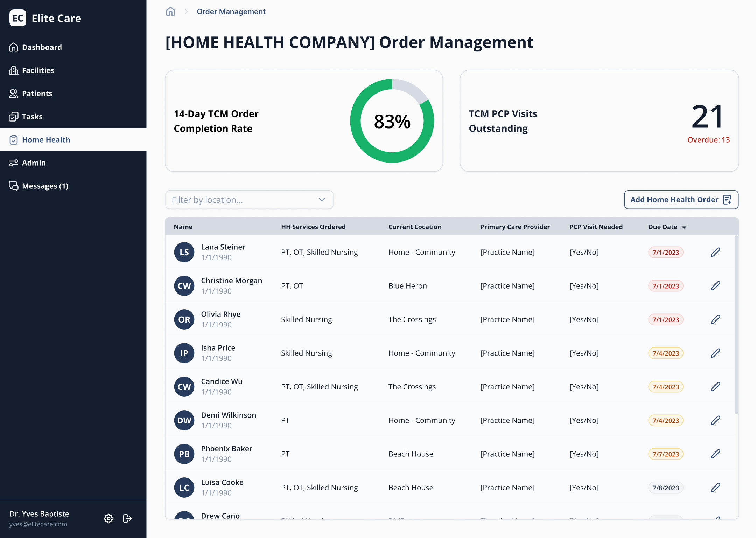Sort by Due Date using the column arrow
This screenshot has width=756, height=538.
click(x=684, y=227)
